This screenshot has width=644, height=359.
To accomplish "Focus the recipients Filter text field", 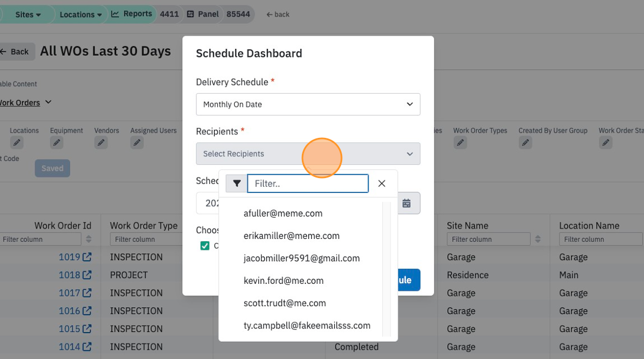I will 308,183.
